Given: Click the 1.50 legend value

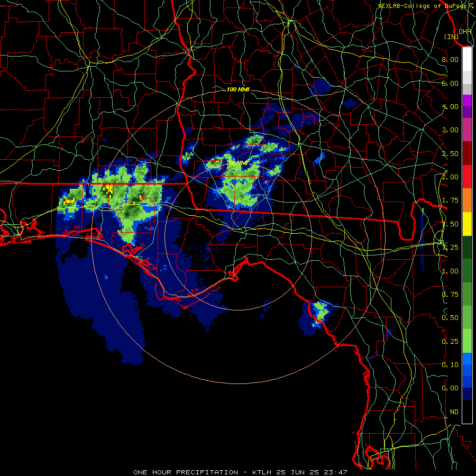Looking at the screenshot, I should pyautogui.click(x=450, y=224).
